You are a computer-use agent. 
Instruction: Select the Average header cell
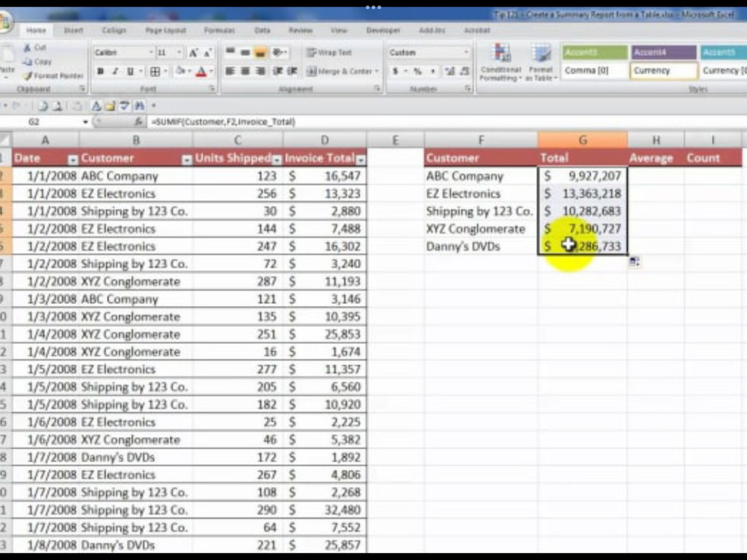[x=656, y=158]
